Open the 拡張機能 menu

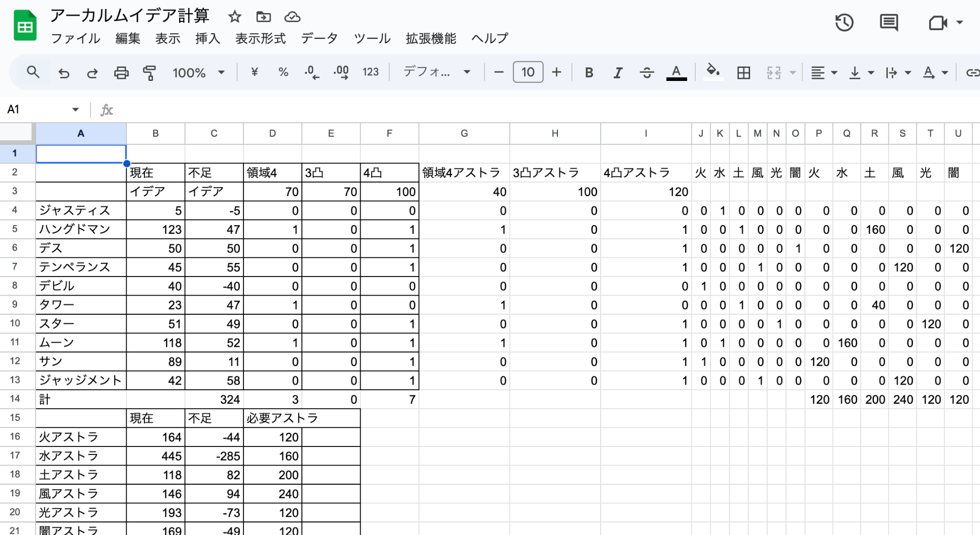(x=431, y=39)
